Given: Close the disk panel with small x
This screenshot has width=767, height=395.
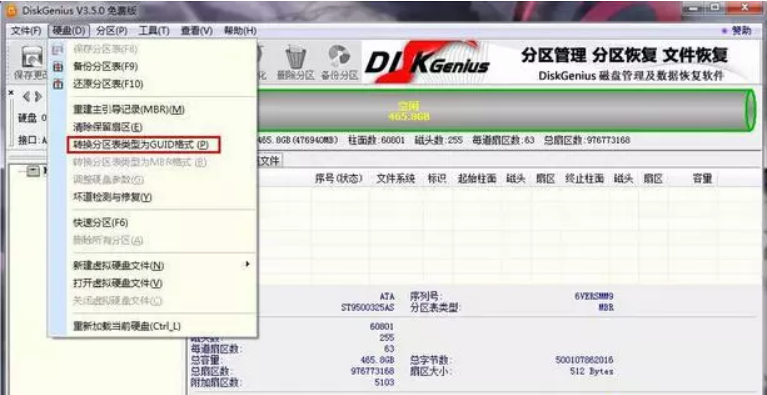Looking at the screenshot, I should point(12,92).
